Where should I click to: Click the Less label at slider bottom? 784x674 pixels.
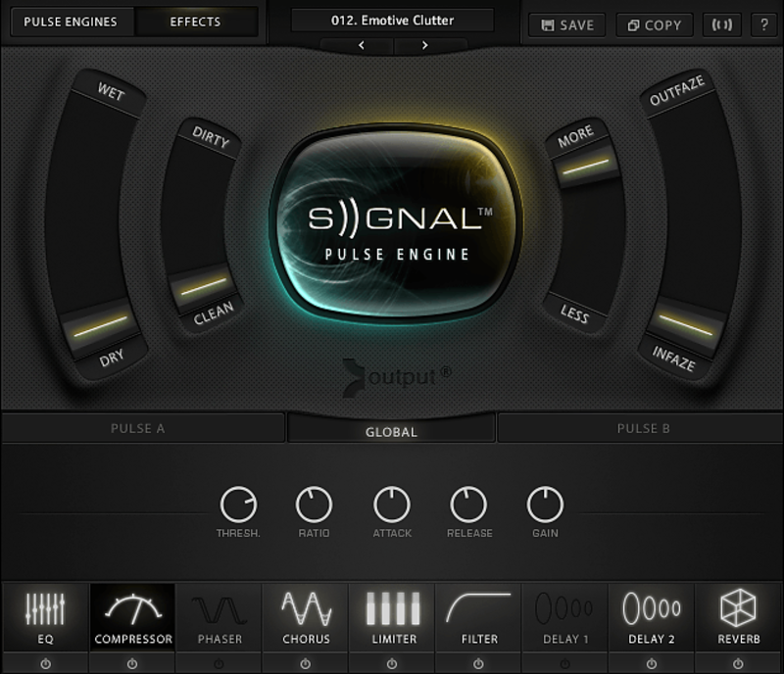pyautogui.click(x=574, y=314)
